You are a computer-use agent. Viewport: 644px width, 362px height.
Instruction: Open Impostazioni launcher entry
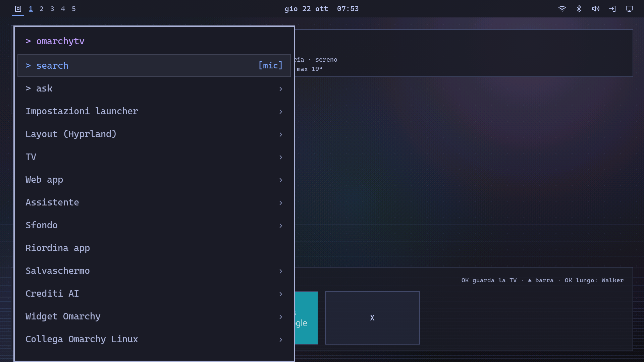point(154,111)
